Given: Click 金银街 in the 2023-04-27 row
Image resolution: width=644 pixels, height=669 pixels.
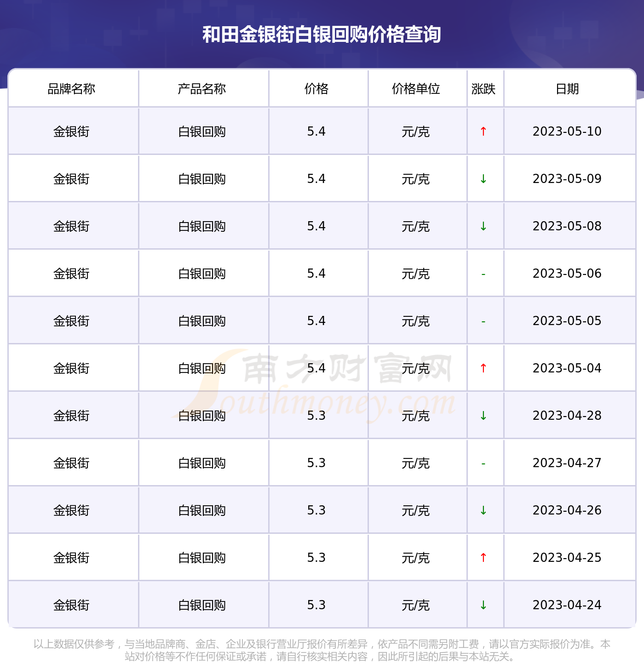Looking at the screenshot, I should click(x=71, y=463).
